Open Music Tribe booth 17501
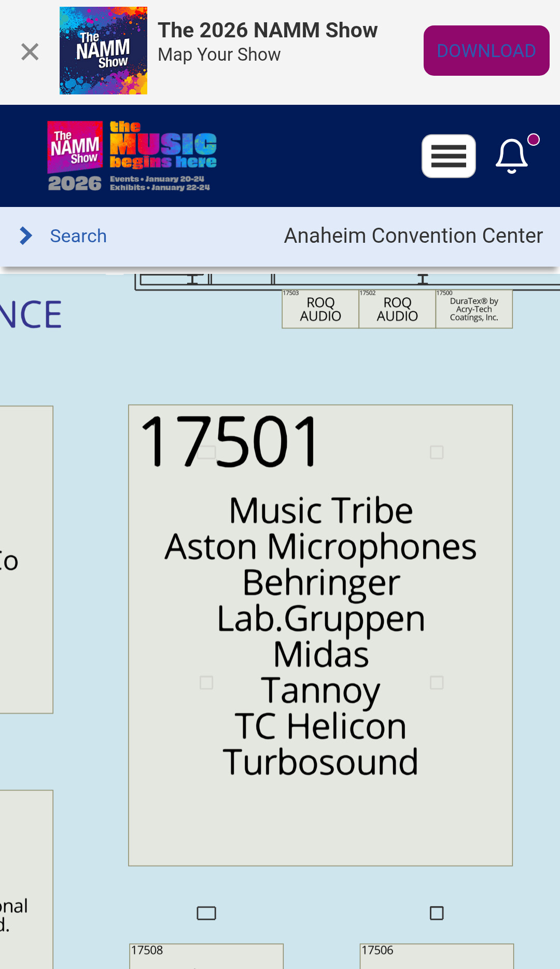This screenshot has height=969, width=560. pyautogui.click(x=320, y=635)
